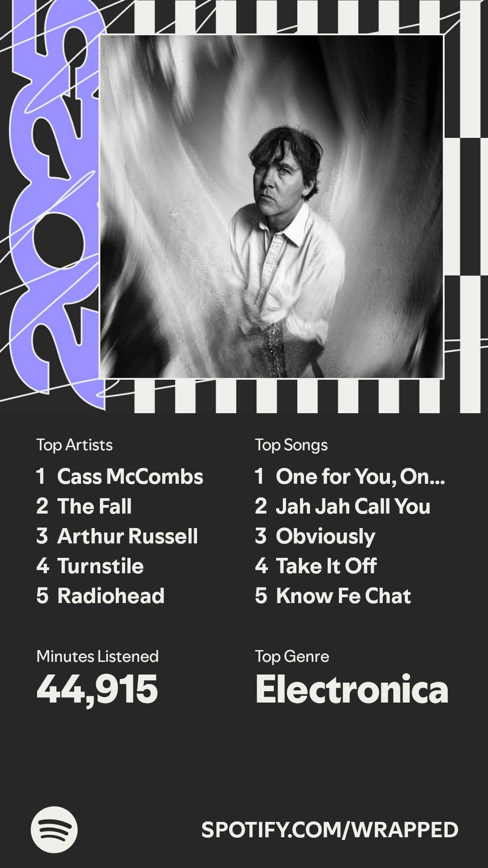Click the Electronica top genre
The width and height of the screenshot is (488, 868).
(352, 689)
